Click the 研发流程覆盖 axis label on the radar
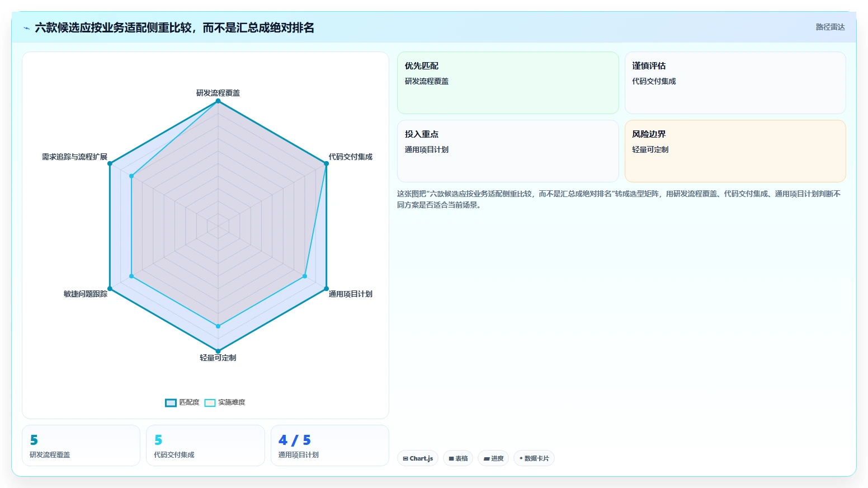The height and width of the screenshot is (488, 868). coord(218,93)
